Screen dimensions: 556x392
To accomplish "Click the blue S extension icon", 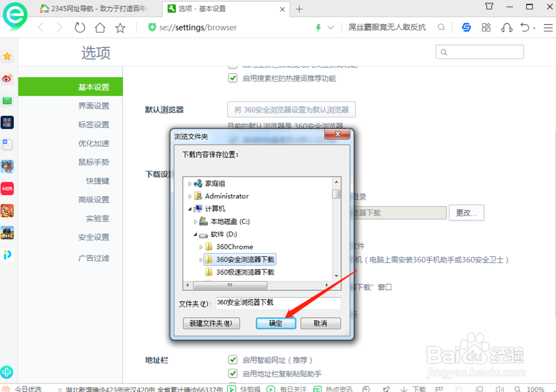I will [466, 27].
